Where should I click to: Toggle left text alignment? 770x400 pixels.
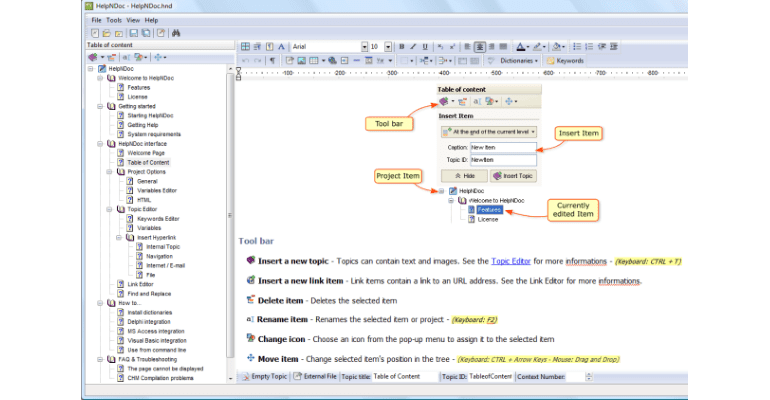coord(468,47)
